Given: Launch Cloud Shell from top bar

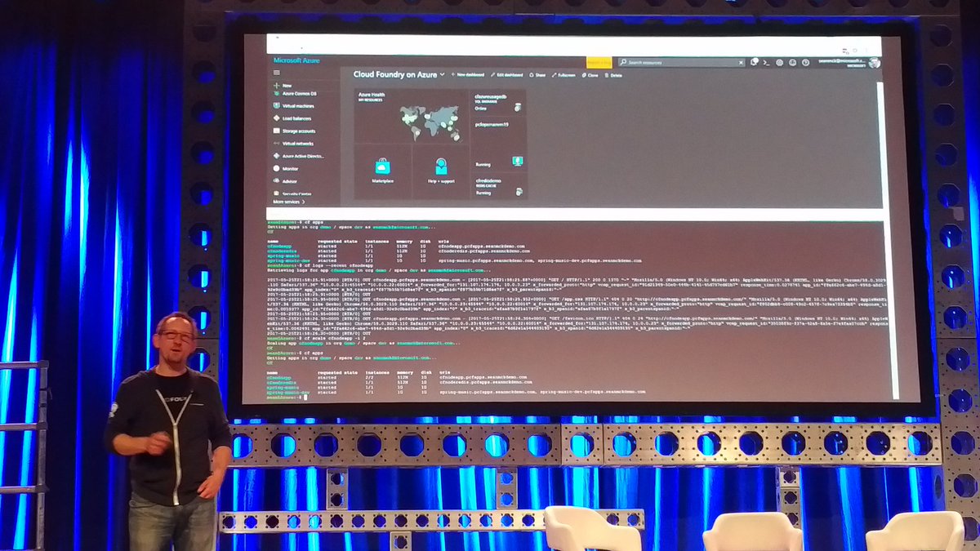Looking at the screenshot, I should 768,61.
